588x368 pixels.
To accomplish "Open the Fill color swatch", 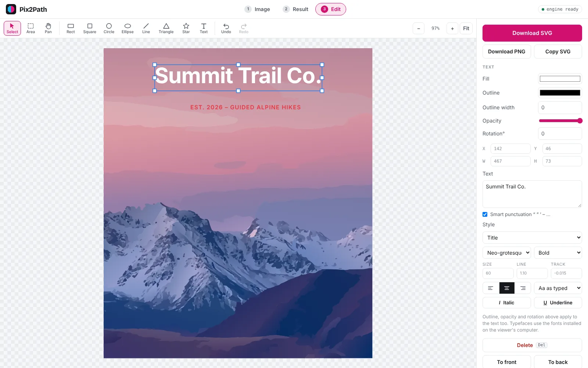I will (x=560, y=79).
